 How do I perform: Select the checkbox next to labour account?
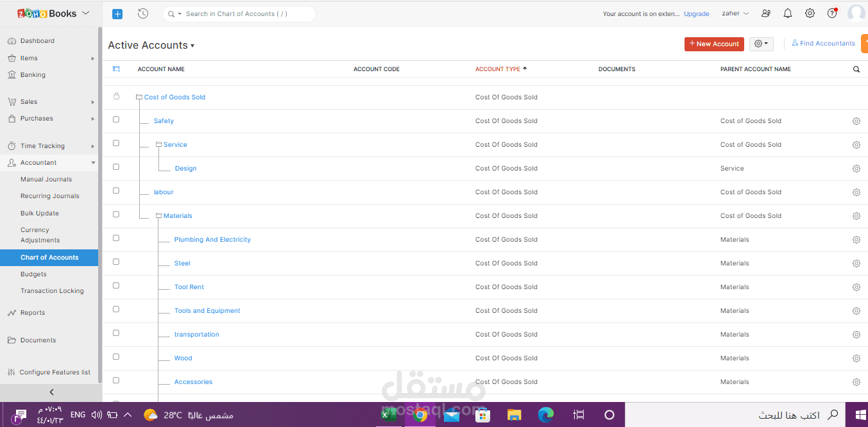[x=116, y=191]
